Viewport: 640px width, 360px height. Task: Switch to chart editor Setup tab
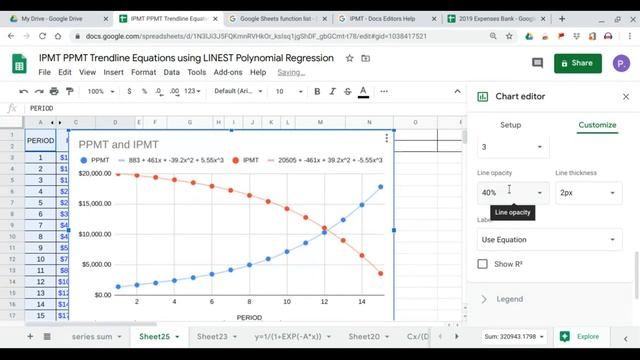(511, 125)
